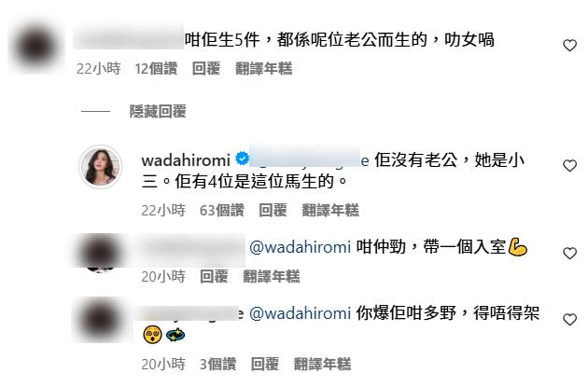588x387 pixels.
Task: Like wadahiromi's reply with heart icon
Action: 569,166
